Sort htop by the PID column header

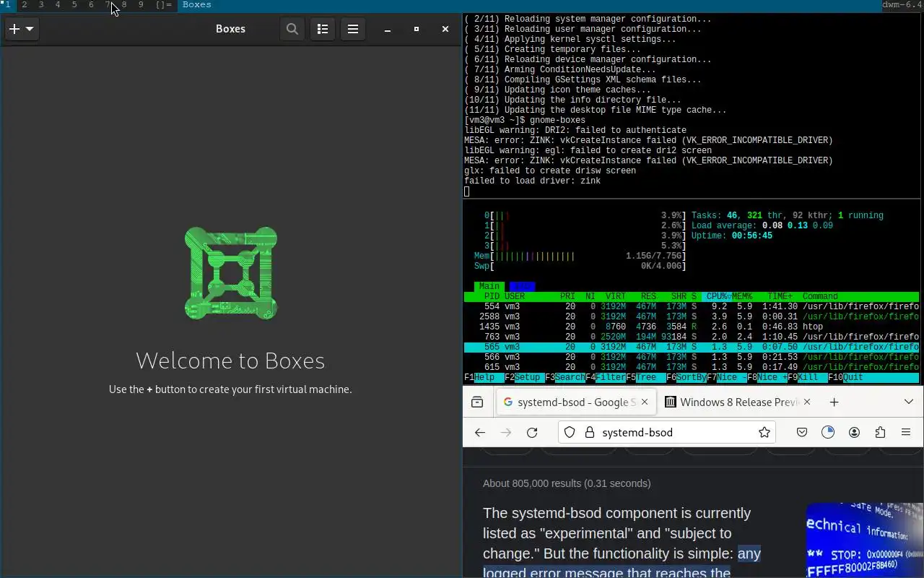(x=492, y=296)
